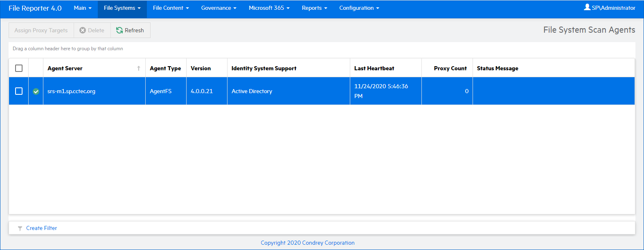
Task: Click the Refresh button
Action: 130,30
